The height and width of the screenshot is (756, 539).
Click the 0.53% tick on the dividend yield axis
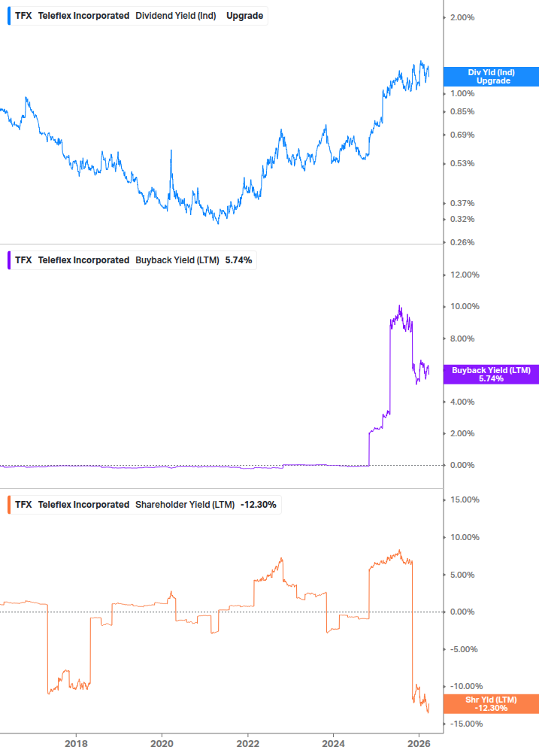pyautogui.click(x=462, y=163)
